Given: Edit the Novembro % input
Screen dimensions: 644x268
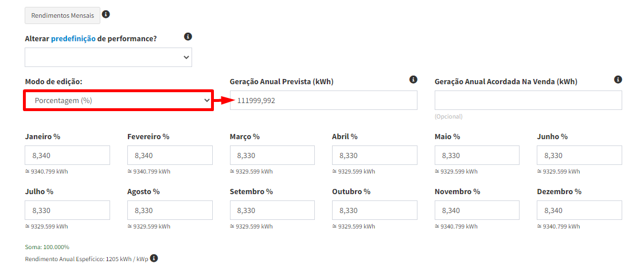Looking at the screenshot, I should (x=477, y=210).
